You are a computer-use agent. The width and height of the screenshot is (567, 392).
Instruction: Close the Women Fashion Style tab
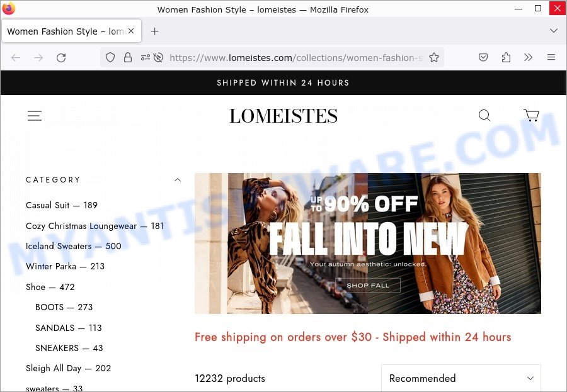(131, 31)
